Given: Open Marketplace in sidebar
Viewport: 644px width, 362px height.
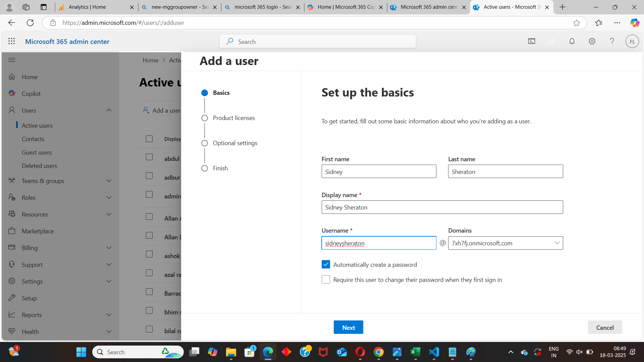Looking at the screenshot, I should click(38, 231).
